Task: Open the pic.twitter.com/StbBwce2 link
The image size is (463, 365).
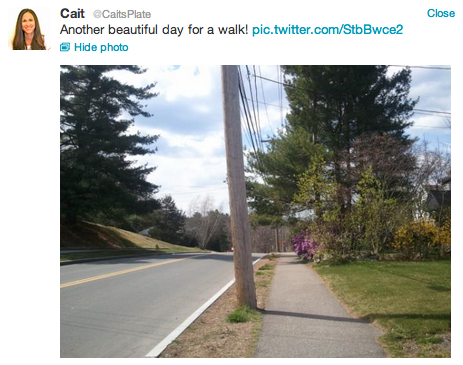Action: [327, 30]
